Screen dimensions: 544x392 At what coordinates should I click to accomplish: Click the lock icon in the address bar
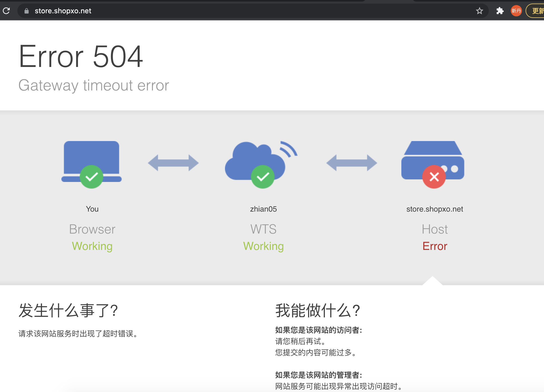26,11
